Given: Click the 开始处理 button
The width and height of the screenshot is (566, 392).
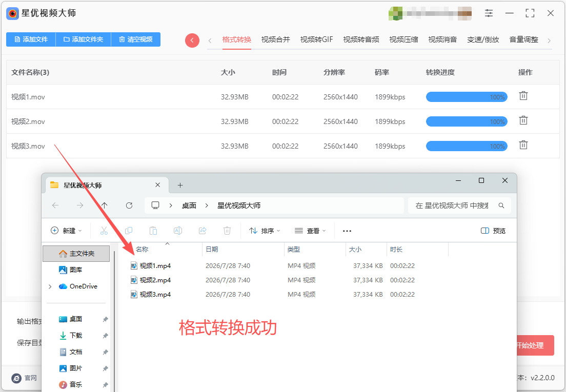Looking at the screenshot, I should click(535, 345).
